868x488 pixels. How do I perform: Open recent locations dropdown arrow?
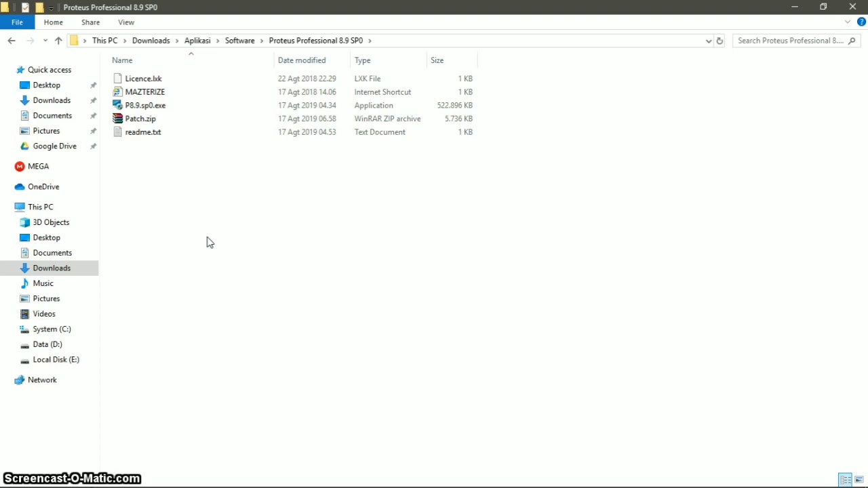click(45, 41)
